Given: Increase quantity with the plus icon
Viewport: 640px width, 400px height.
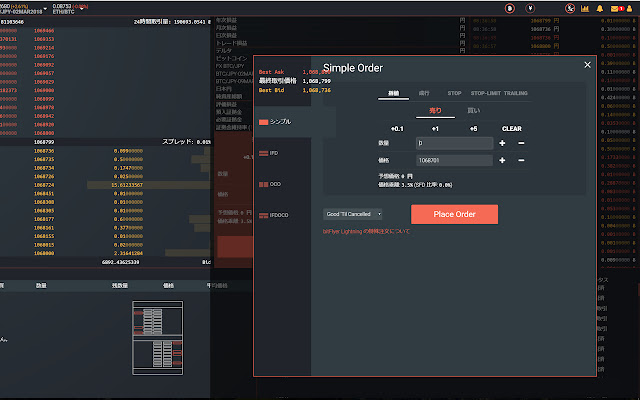Looking at the screenshot, I should (502, 143).
